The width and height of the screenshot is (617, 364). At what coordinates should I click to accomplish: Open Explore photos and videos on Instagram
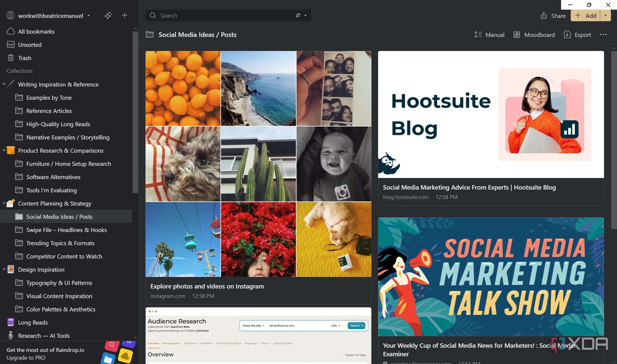pyautogui.click(x=207, y=286)
